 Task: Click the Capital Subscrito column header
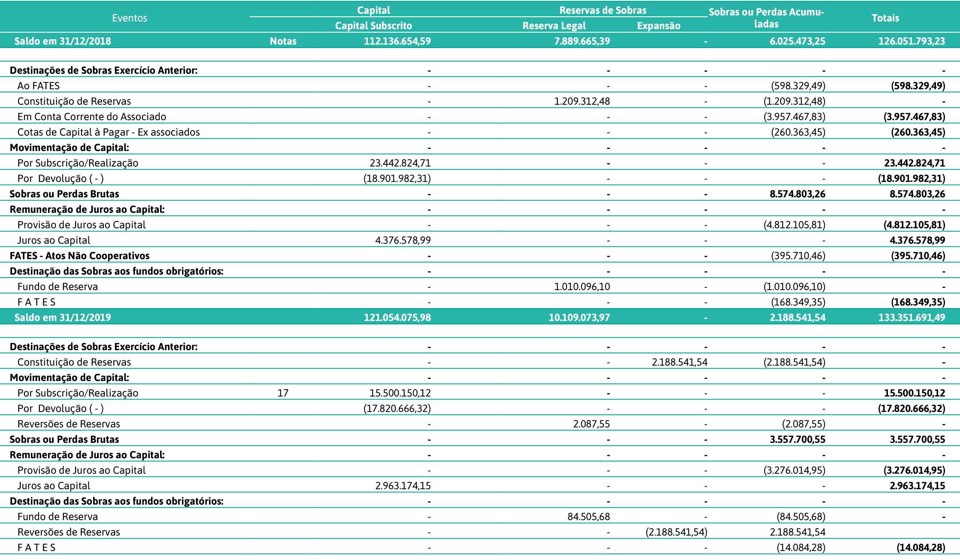[x=373, y=26]
